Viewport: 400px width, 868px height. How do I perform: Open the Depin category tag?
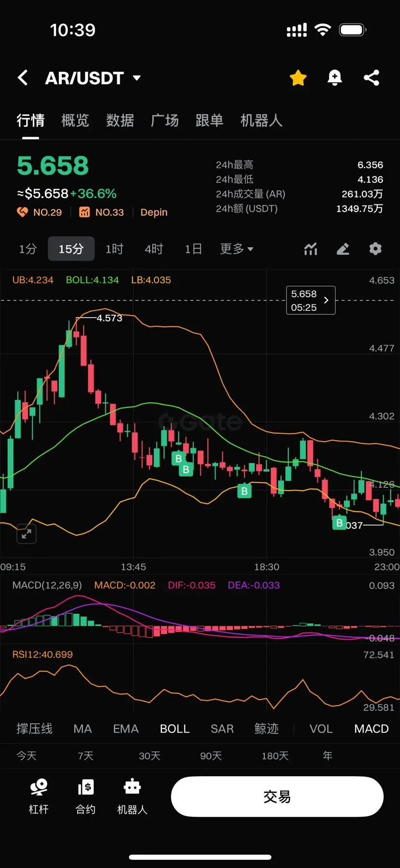[x=154, y=212]
